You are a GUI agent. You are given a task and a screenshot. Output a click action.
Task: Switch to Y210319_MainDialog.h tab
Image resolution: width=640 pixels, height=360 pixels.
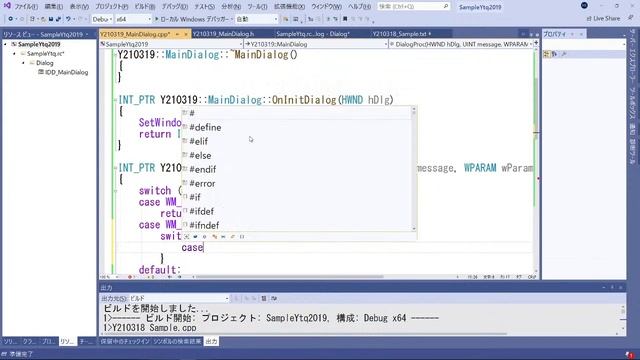point(223,34)
